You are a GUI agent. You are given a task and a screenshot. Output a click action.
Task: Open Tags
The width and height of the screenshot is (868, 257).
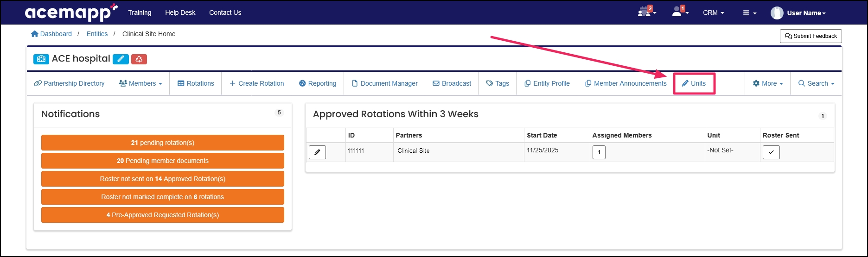[498, 83]
